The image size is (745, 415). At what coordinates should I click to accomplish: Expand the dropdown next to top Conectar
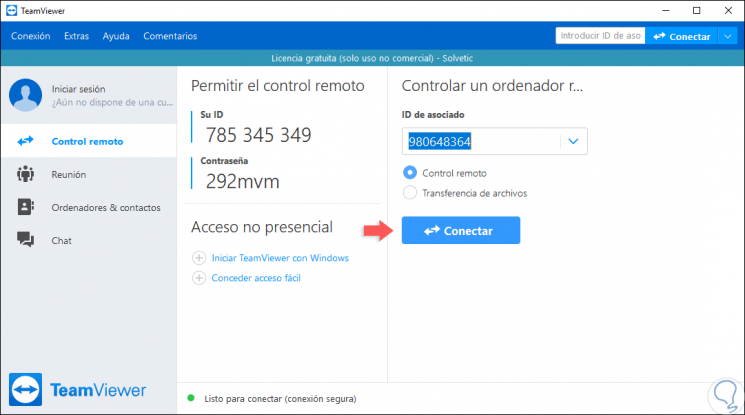(728, 36)
